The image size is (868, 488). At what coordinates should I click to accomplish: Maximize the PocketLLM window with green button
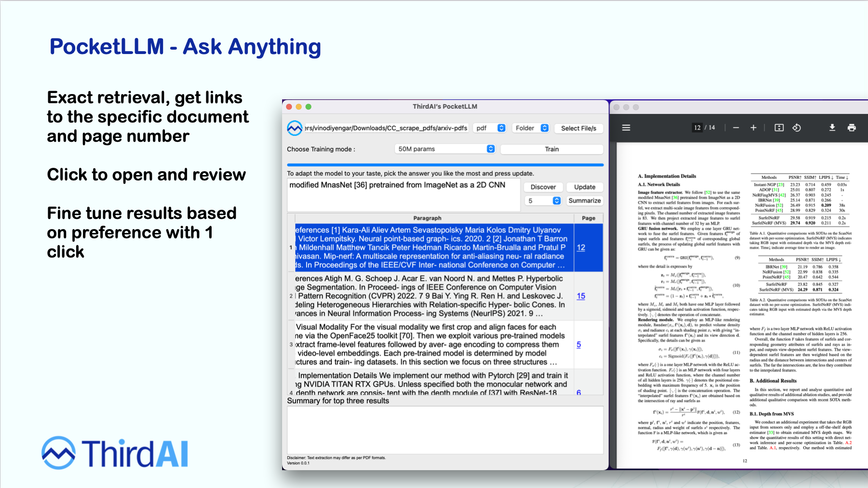point(309,107)
